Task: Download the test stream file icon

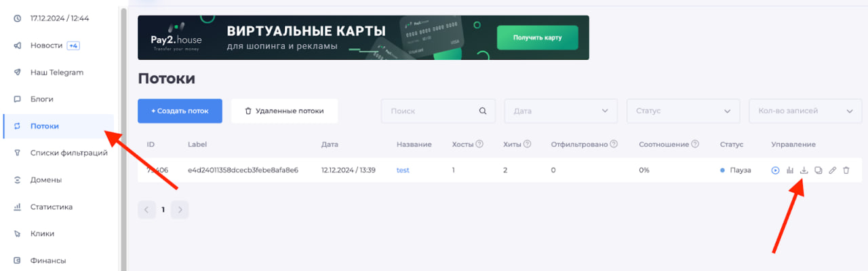Action: pos(804,170)
